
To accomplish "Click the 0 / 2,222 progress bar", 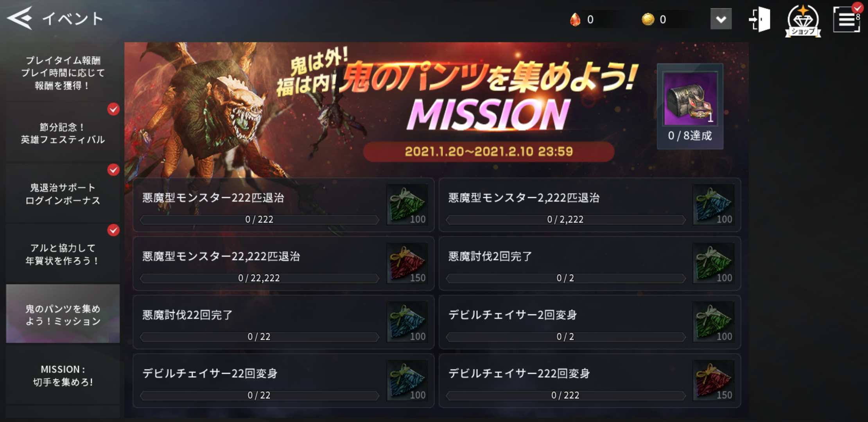I will (x=566, y=220).
